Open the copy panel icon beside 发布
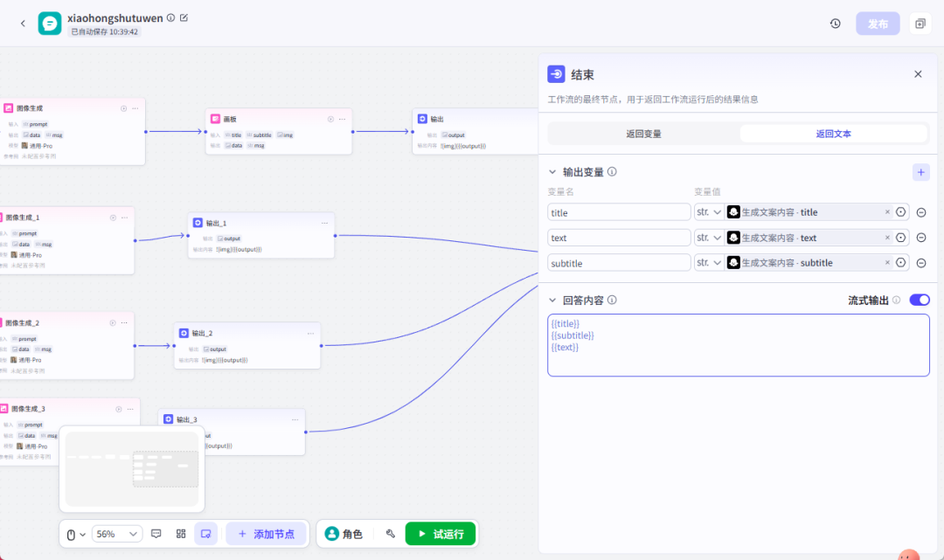The height and width of the screenshot is (560, 944). point(920,24)
